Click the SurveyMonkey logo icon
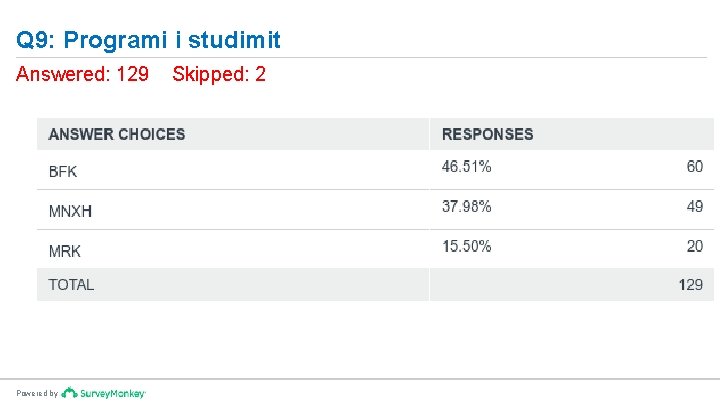The height and width of the screenshot is (405, 720). click(69, 393)
